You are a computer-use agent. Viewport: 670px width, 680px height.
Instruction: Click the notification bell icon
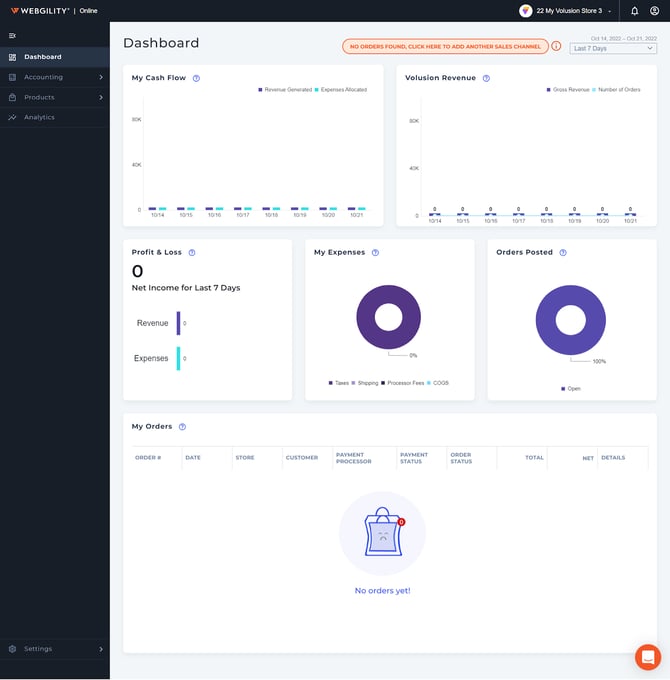click(634, 11)
